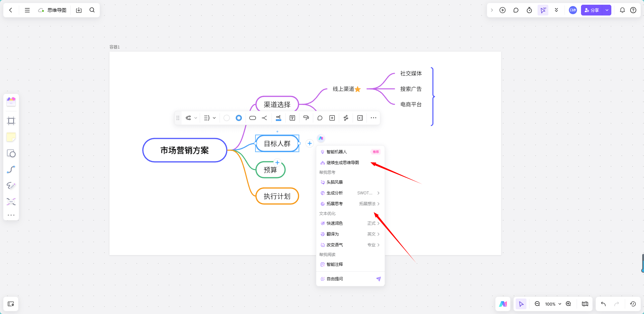Click the 自由提问 input field

347,279
